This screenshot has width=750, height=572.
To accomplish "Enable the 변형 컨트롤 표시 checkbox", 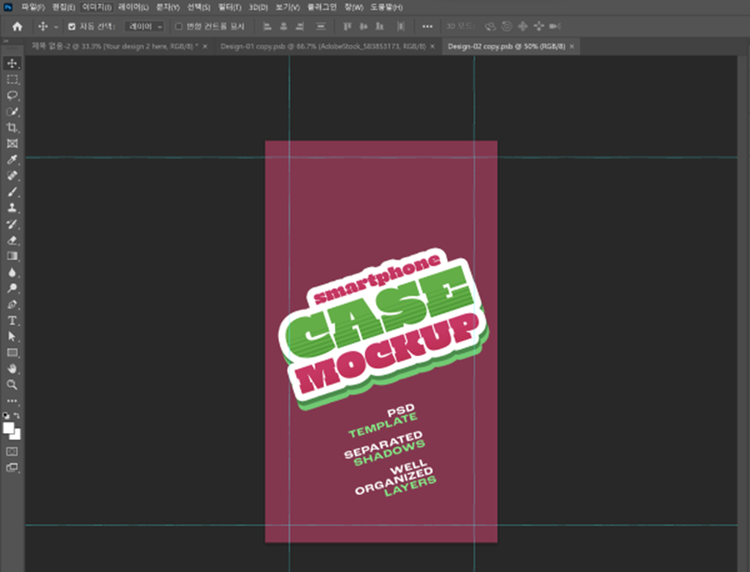I will 179,26.
